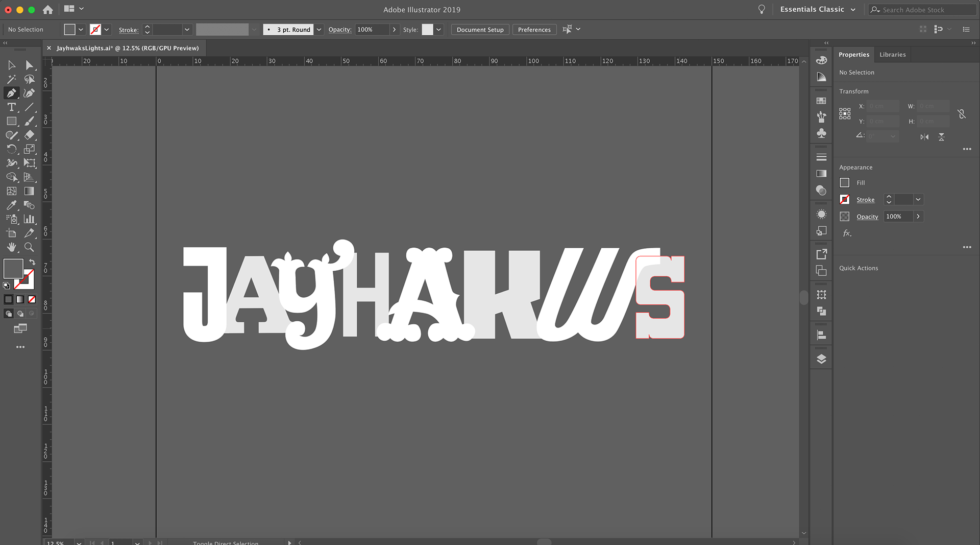
Task: Open fill color dropdown in control bar
Action: pyautogui.click(x=81, y=30)
